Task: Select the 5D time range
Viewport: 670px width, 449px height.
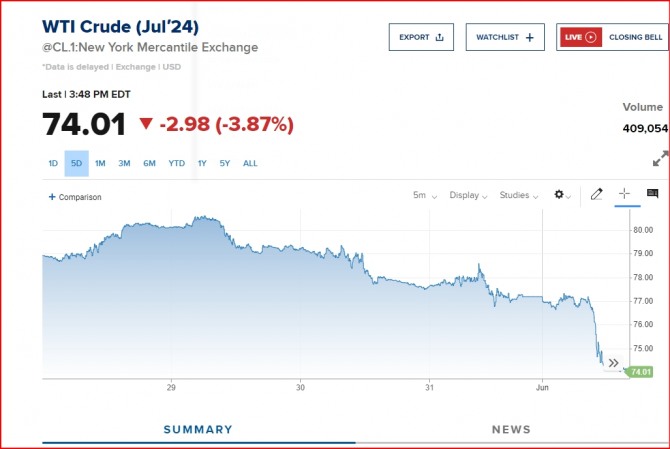Action: [x=76, y=163]
